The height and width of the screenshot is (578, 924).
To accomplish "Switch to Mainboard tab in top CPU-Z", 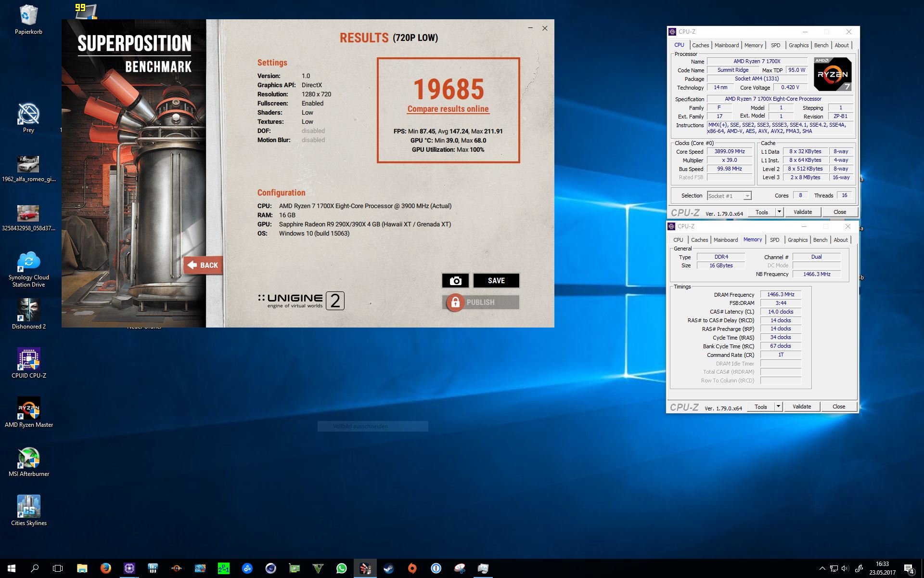I will coord(726,45).
